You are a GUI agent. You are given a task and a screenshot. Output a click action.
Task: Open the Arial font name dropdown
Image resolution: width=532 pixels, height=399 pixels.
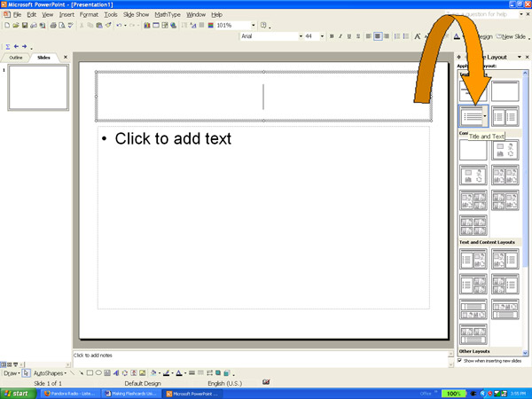[x=301, y=36]
